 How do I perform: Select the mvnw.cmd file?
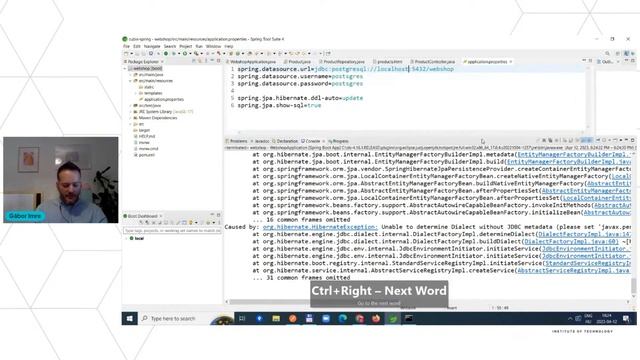(146, 149)
